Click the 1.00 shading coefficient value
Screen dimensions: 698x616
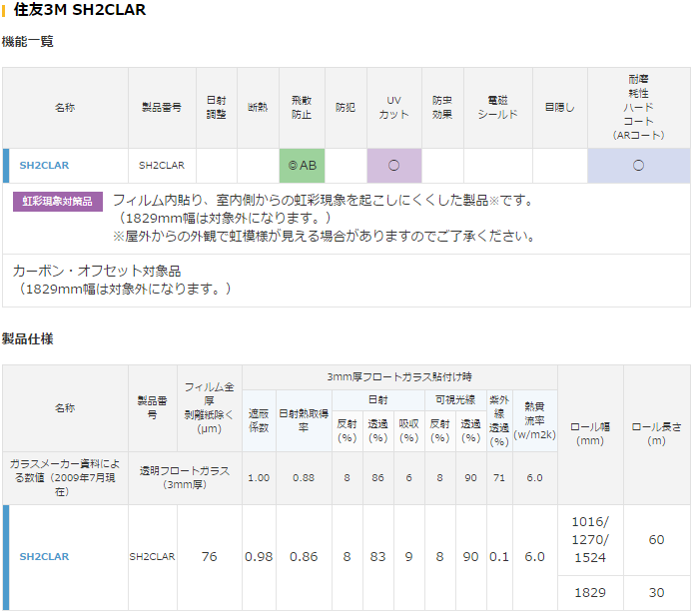click(x=259, y=477)
